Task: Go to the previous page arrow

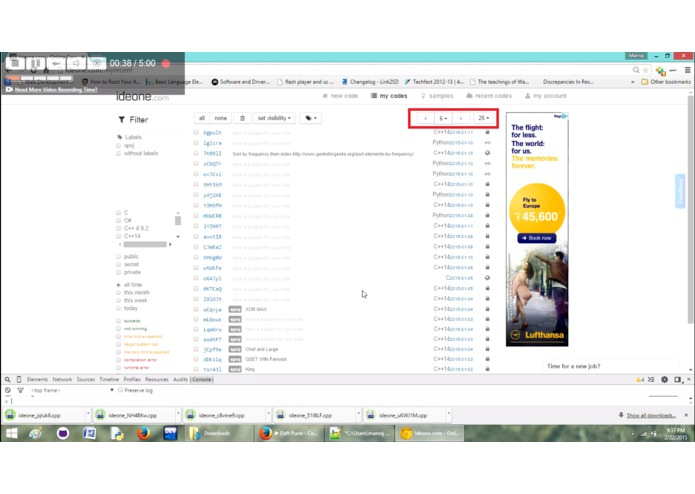Action: (x=426, y=118)
